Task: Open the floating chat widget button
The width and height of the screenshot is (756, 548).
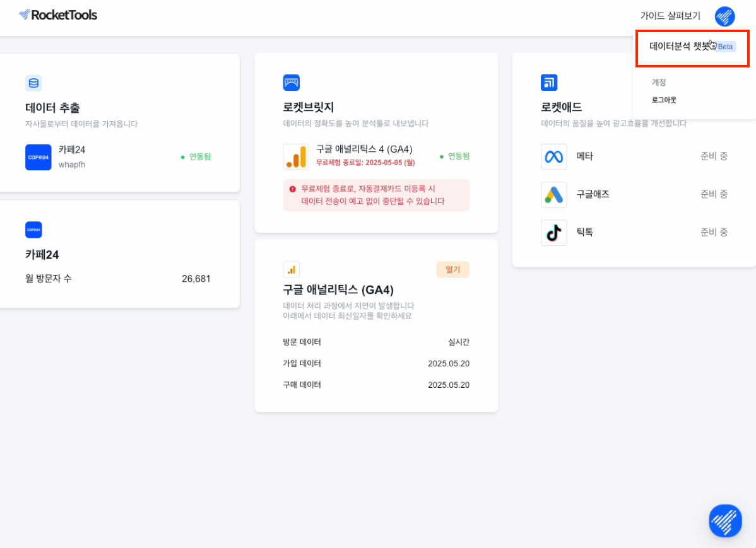Action: click(725, 520)
